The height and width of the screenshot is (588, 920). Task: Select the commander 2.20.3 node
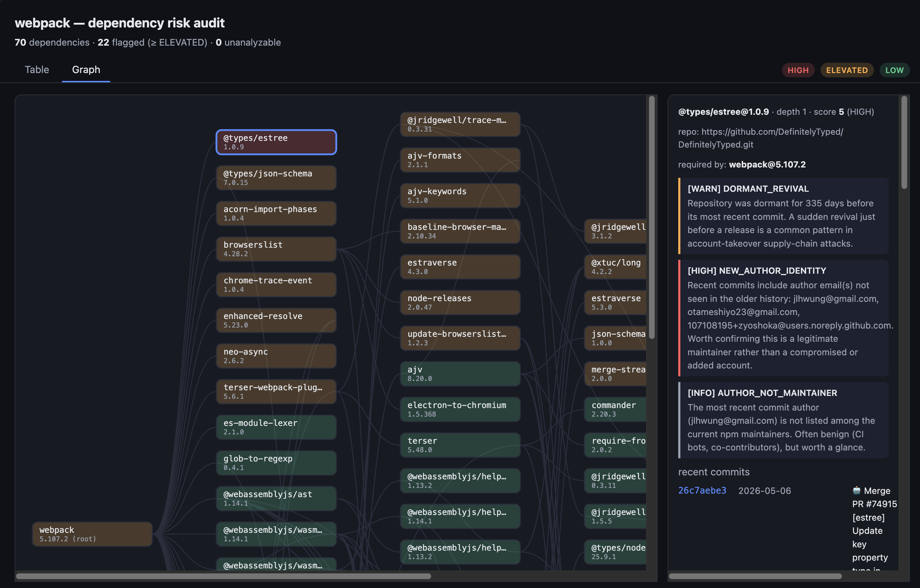click(x=615, y=409)
